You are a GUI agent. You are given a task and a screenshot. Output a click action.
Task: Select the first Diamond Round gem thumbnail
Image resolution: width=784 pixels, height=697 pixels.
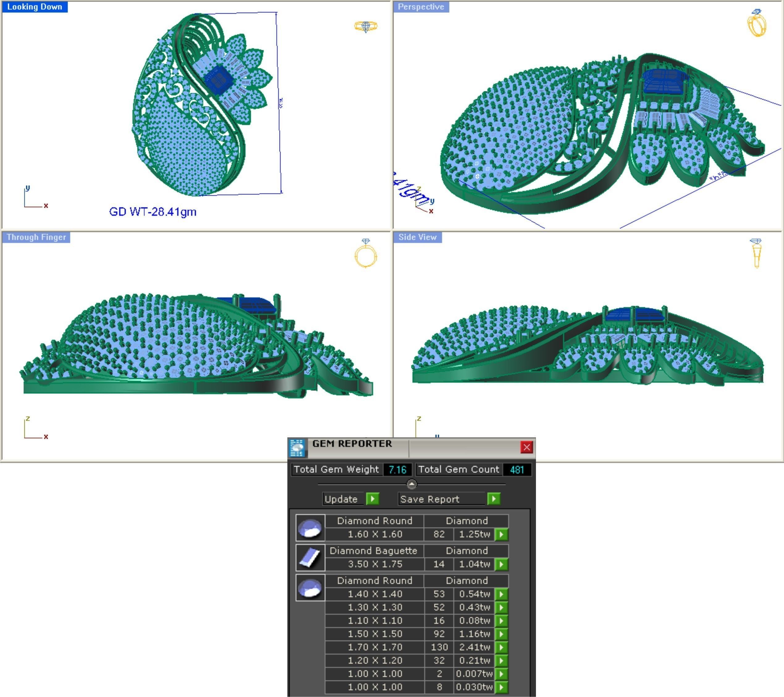(x=310, y=528)
